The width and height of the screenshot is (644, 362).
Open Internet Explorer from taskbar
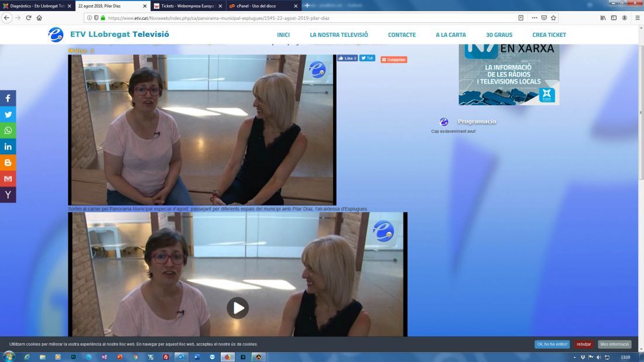pos(27,357)
